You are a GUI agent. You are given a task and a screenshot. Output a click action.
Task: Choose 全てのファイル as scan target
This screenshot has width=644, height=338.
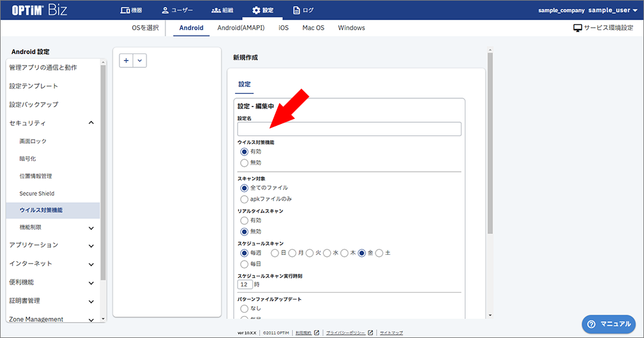coord(245,188)
